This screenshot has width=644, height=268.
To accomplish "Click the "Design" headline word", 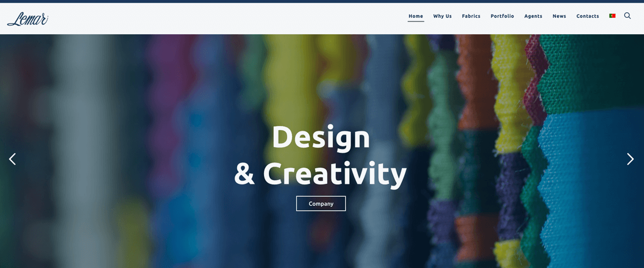I will (x=321, y=137).
